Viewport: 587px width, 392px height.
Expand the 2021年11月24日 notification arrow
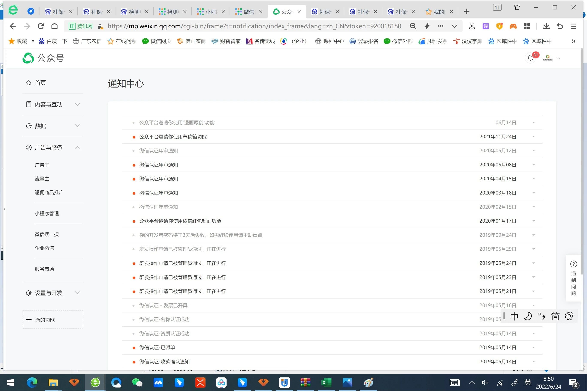534,137
